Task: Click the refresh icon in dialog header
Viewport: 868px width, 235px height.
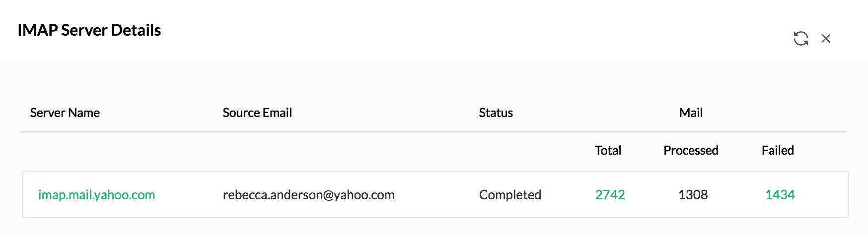Action: 800,39
